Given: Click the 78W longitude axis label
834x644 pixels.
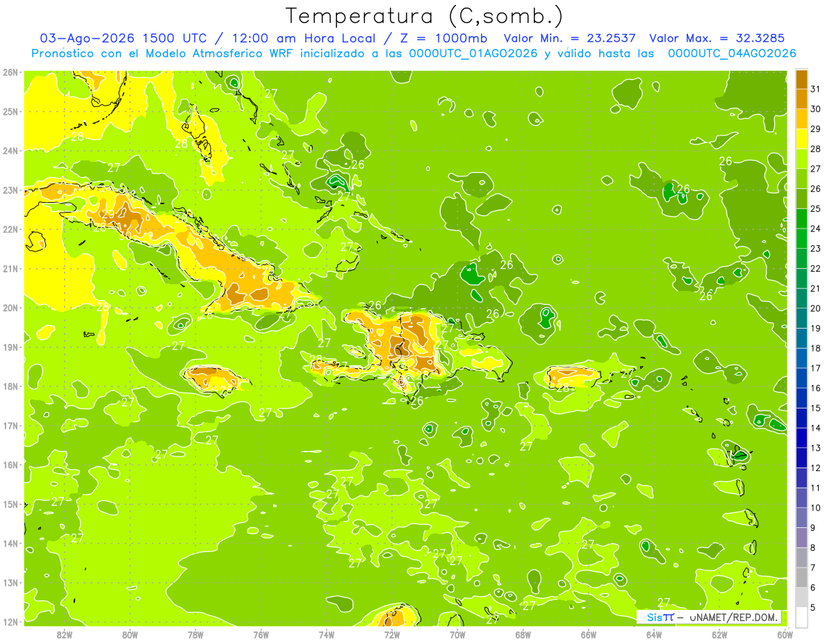Looking at the screenshot, I should click(x=195, y=634).
